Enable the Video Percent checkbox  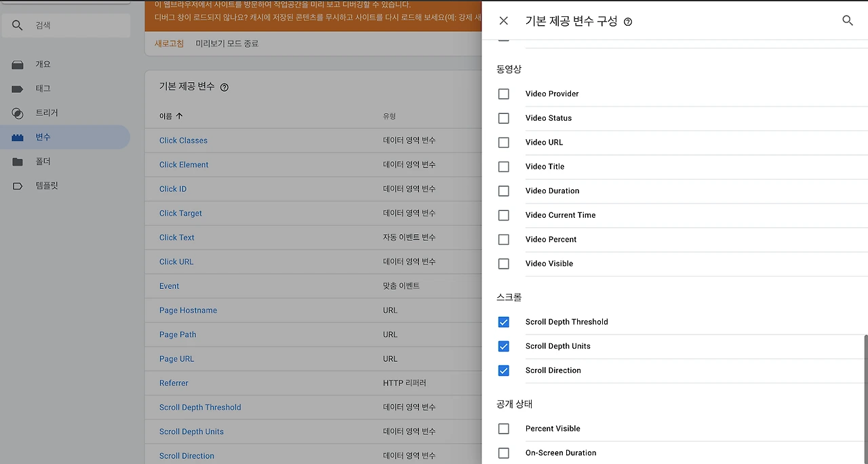tap(504, 239)
